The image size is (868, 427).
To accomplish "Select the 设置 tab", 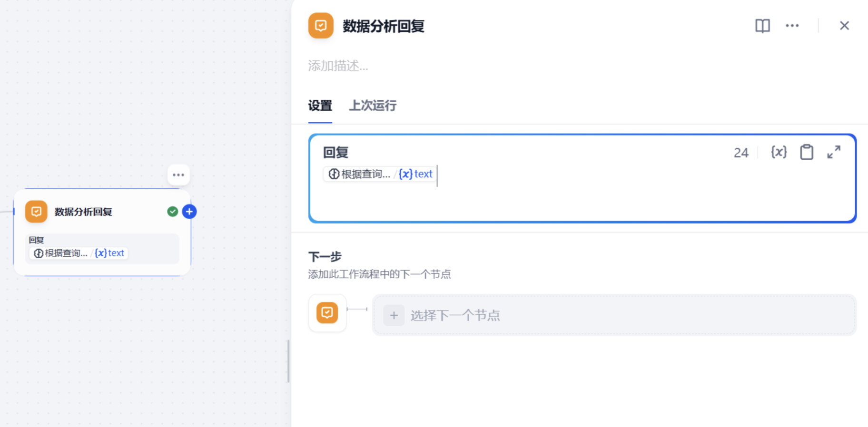I will pyautogui.click(x=320, y=106).
